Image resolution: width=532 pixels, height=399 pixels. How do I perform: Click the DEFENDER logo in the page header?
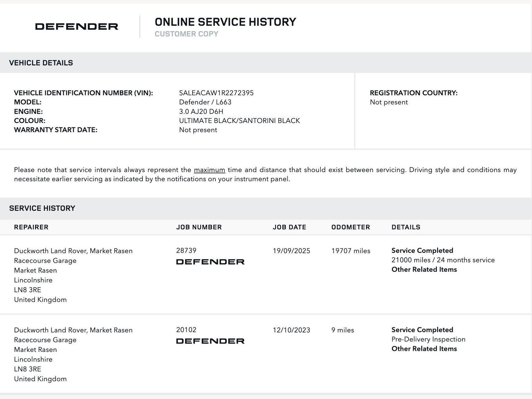(77, 27)
